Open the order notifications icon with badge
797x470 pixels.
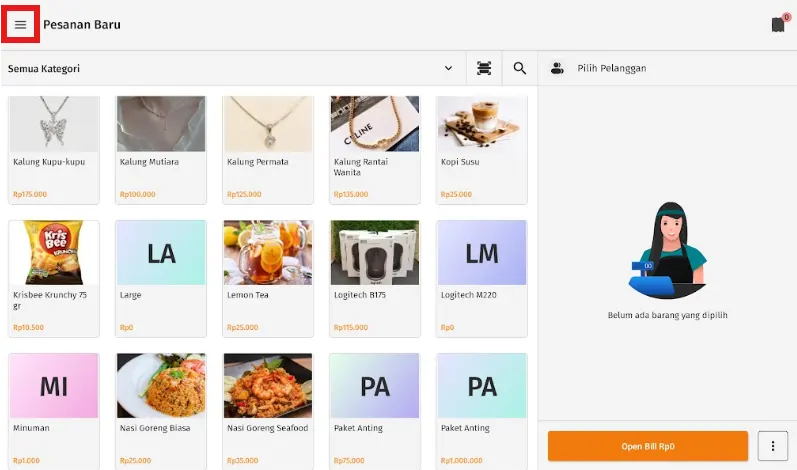click(x=778, y=25)
